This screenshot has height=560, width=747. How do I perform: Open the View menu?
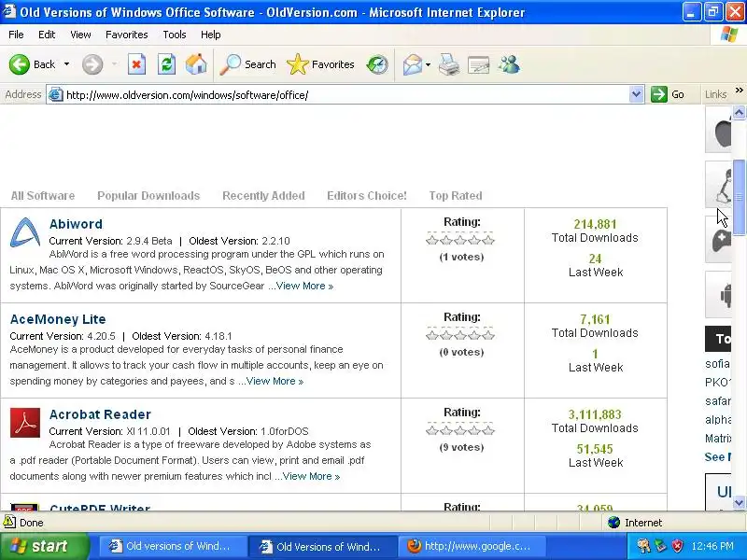[80, 35]
